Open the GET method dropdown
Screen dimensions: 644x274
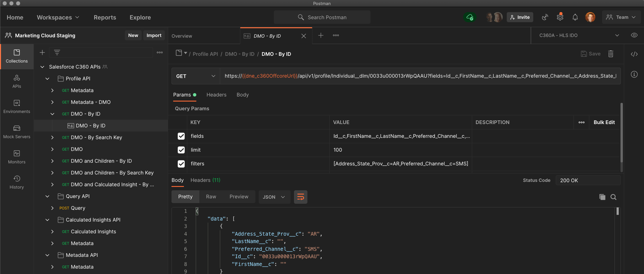coord(196,76)
